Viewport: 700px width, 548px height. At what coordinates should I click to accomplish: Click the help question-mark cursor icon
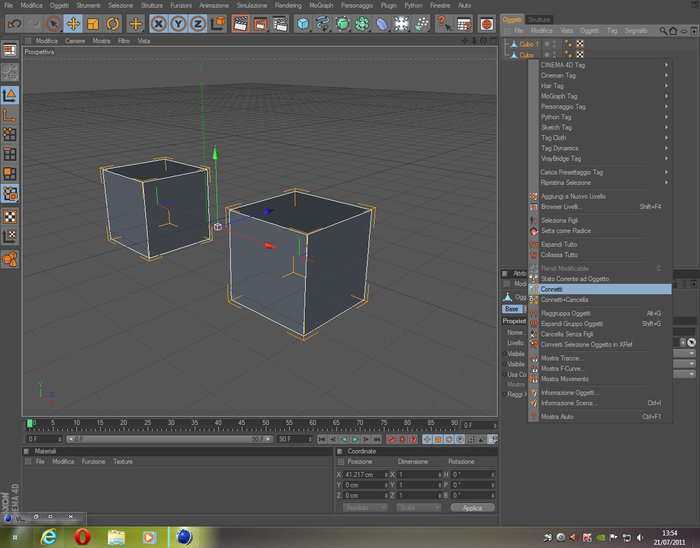tap(444, 23)
